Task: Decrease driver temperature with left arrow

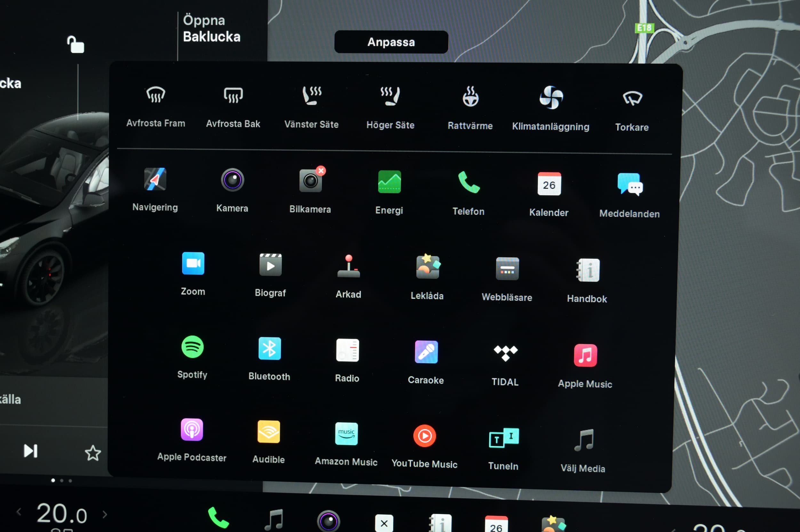Action: [x=19, y=512]
